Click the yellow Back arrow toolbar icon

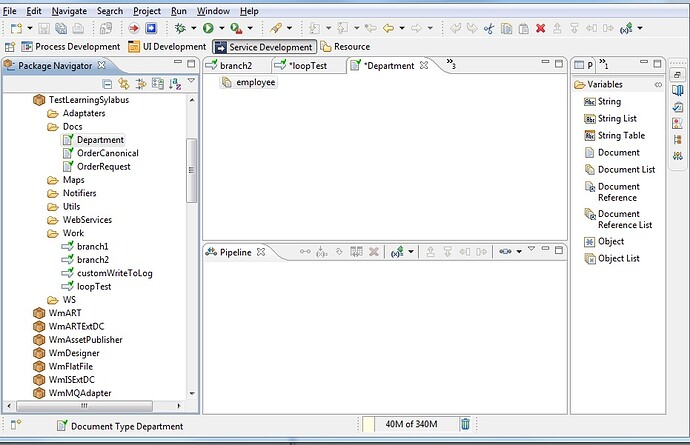(388, 29)
